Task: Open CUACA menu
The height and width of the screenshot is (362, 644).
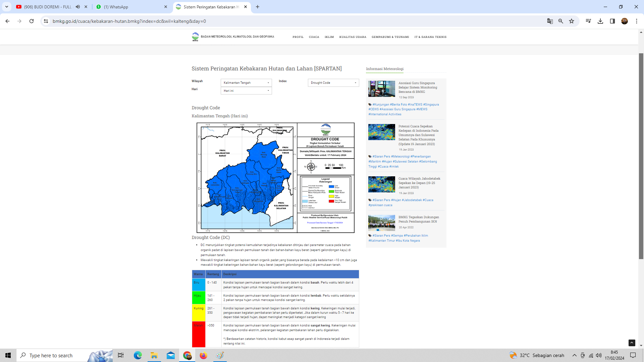Action: [314, 37]
